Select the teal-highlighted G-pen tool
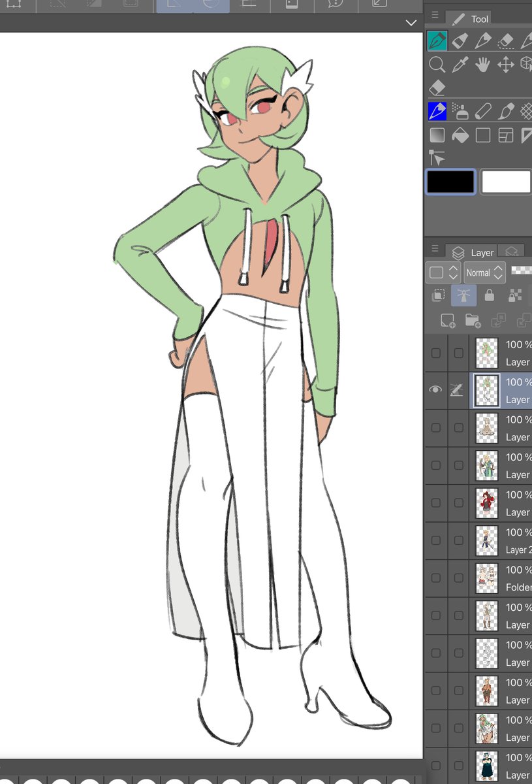This screenshot has height=784, width=532. 437,41
